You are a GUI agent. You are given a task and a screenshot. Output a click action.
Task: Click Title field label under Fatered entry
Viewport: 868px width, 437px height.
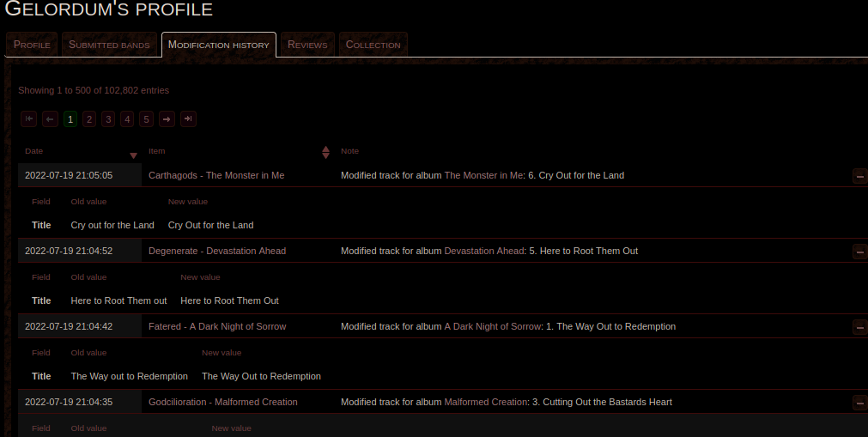[x=41, y=377]
